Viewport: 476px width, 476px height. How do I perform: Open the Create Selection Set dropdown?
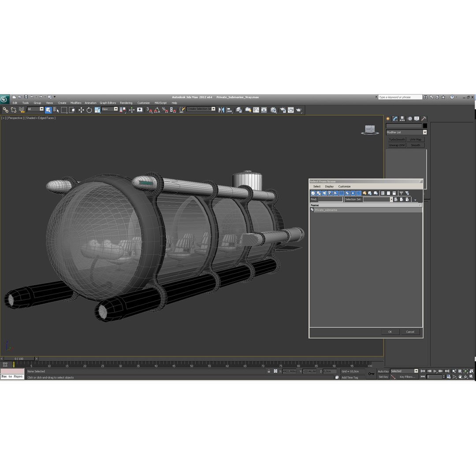point(213,109)
